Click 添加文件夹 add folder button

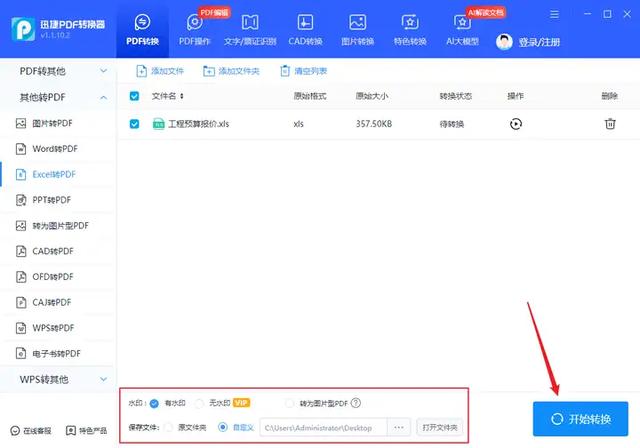pos(231,71)
